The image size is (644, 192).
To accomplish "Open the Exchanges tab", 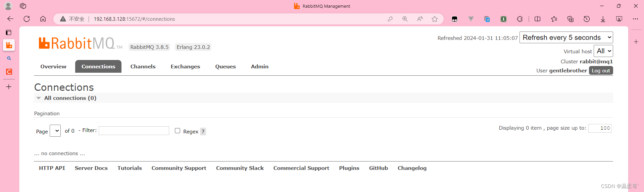I will click(x=185, y=66).
